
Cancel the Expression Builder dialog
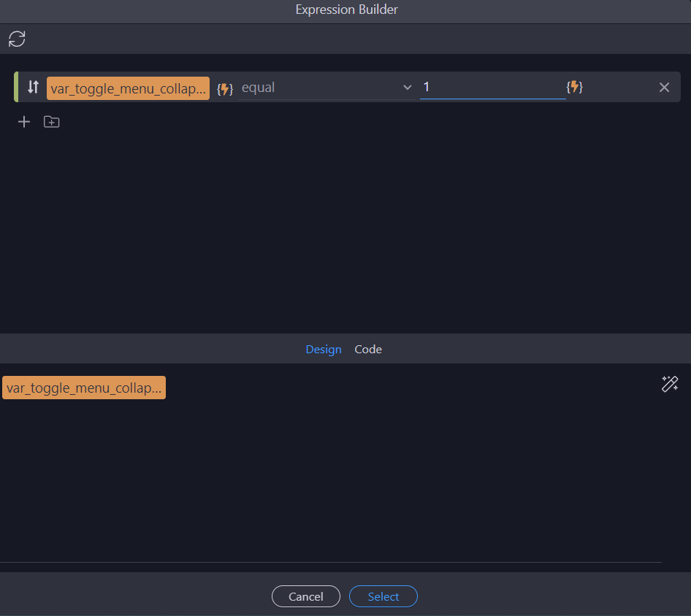tap(305, 596)
